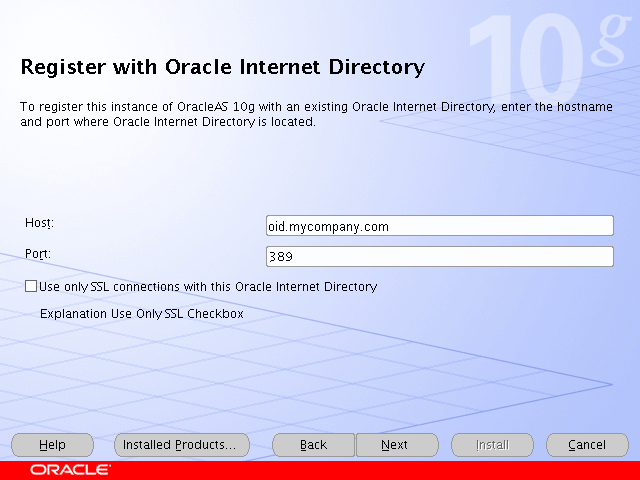Enable the Use only SSL connections checkbox

pyautogui.click(x=31, y=286)
